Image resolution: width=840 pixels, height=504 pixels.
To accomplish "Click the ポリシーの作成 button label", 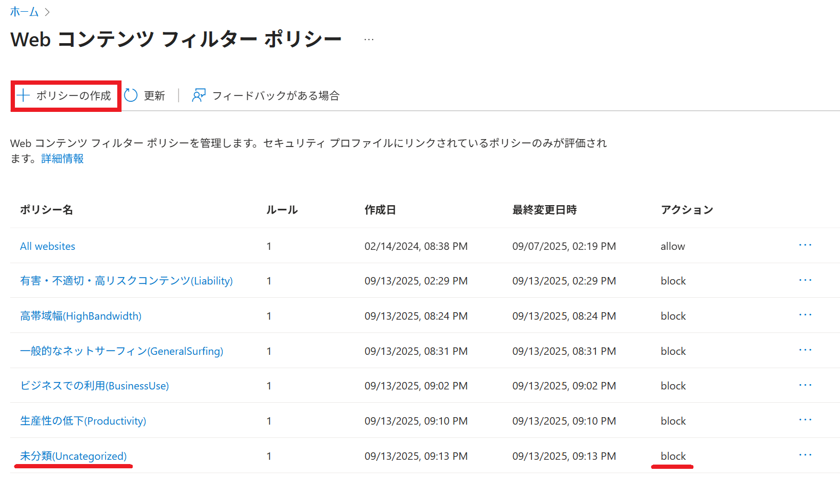I will 74,96.
